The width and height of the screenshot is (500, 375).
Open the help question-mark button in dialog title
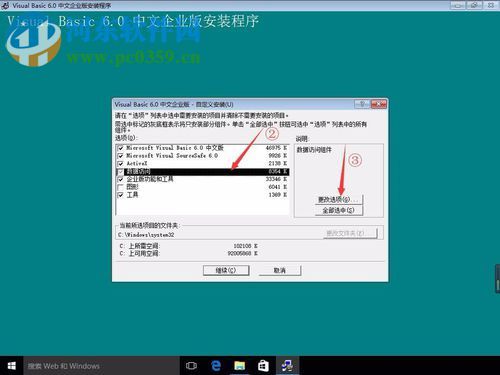(x=362, y=104)
